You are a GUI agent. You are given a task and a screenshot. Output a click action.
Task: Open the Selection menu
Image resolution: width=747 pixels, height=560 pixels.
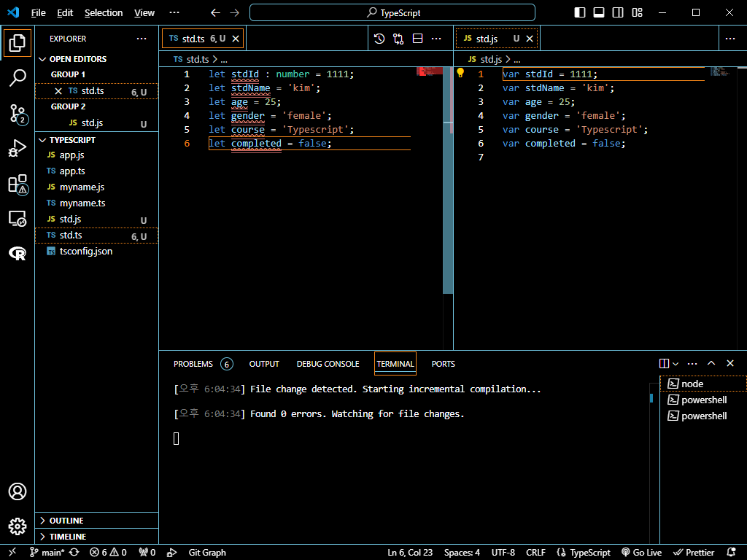click(x=104, y=13)
